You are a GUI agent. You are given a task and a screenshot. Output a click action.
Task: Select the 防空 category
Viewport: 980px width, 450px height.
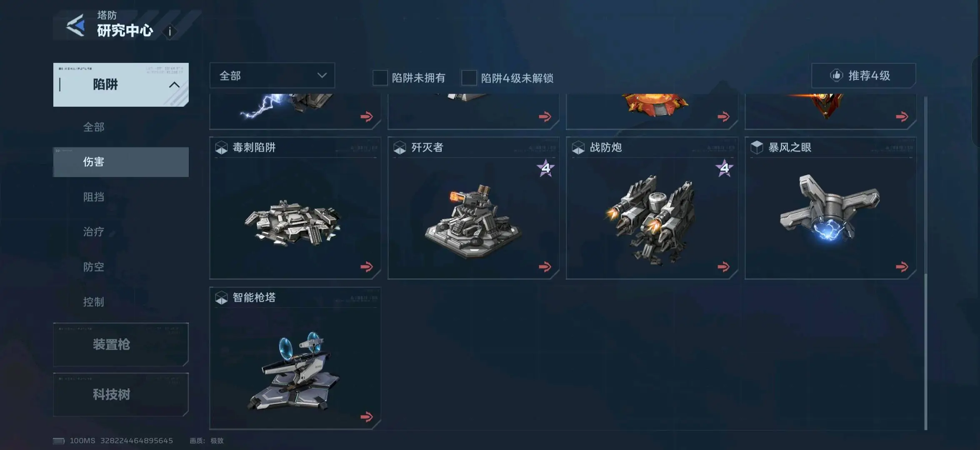click(x=94, y=267)
